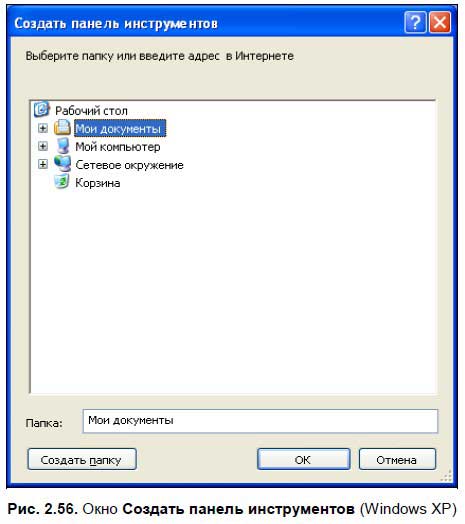The image size is (465, 524).
Task: Select the Рабочий стол tree label
Action: (x=91, y=111)
